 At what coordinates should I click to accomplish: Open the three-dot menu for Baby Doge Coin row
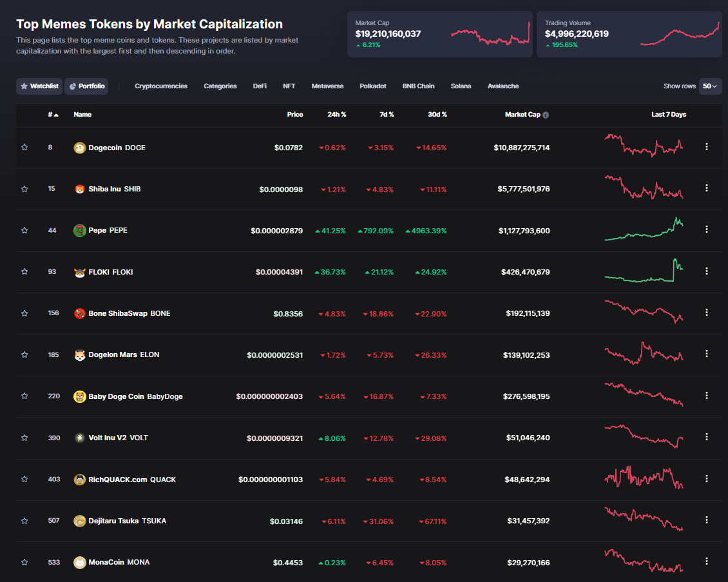(x=707, y=395)
